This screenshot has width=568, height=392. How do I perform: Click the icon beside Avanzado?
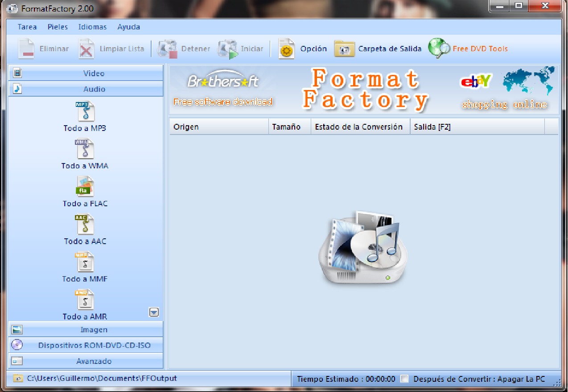point(17,361)
